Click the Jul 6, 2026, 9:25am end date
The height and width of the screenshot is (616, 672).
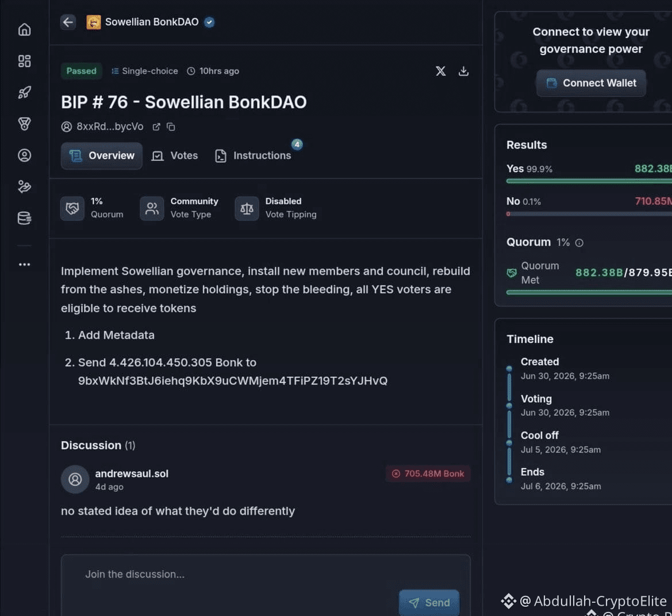coord(560,486)
